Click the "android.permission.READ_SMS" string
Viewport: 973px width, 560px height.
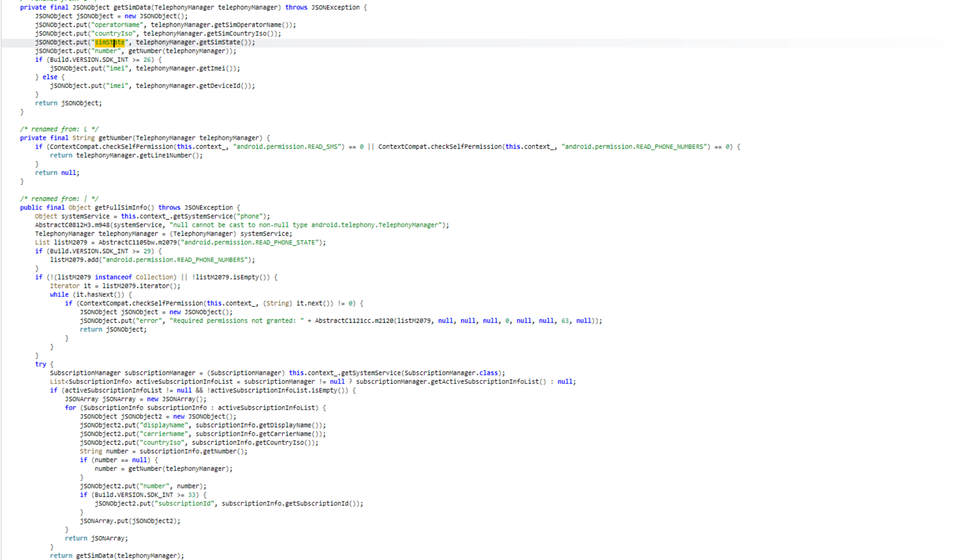click(x=288, y=147)
